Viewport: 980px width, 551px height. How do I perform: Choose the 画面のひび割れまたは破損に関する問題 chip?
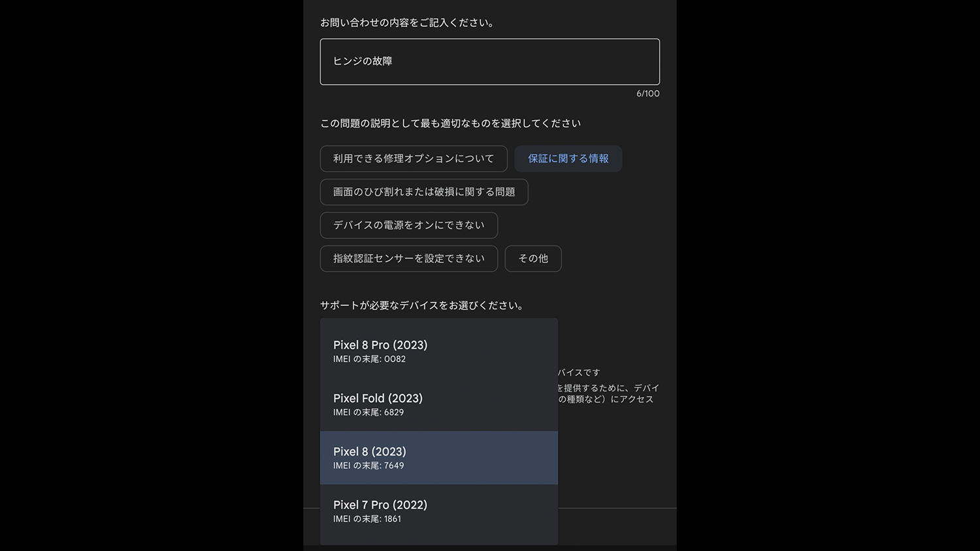click(424, 192)
